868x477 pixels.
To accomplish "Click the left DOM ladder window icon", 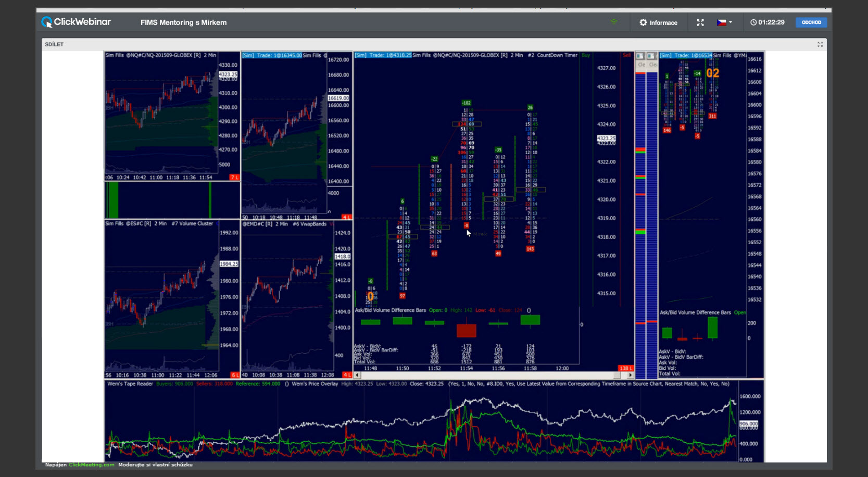I will [640, 56].
